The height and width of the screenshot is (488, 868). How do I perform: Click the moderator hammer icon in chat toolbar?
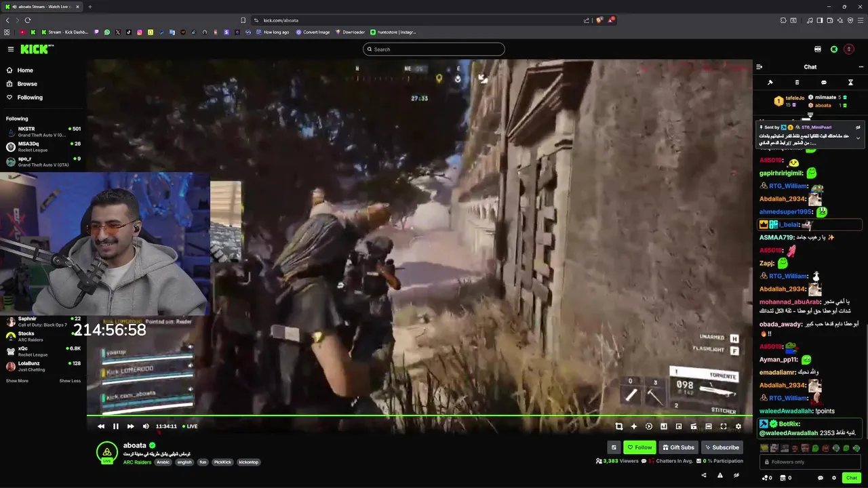click(770, 83)
